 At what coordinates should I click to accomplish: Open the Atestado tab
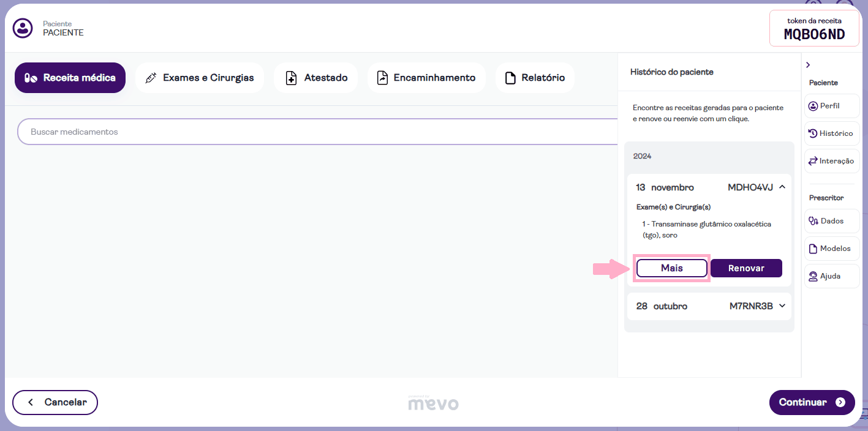(315, 78)
